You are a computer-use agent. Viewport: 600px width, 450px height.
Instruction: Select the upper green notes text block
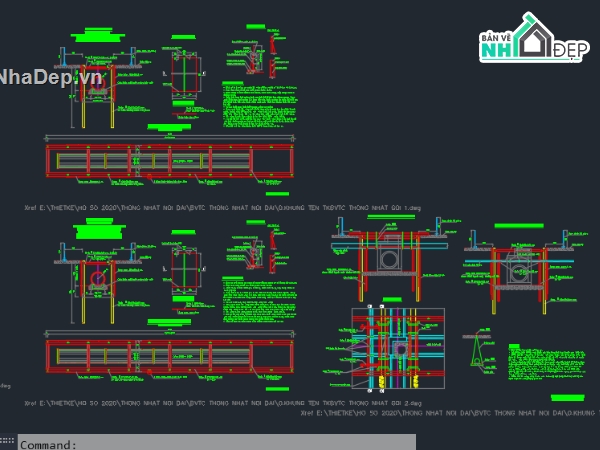pyautogui.click(x=259, y=104)
